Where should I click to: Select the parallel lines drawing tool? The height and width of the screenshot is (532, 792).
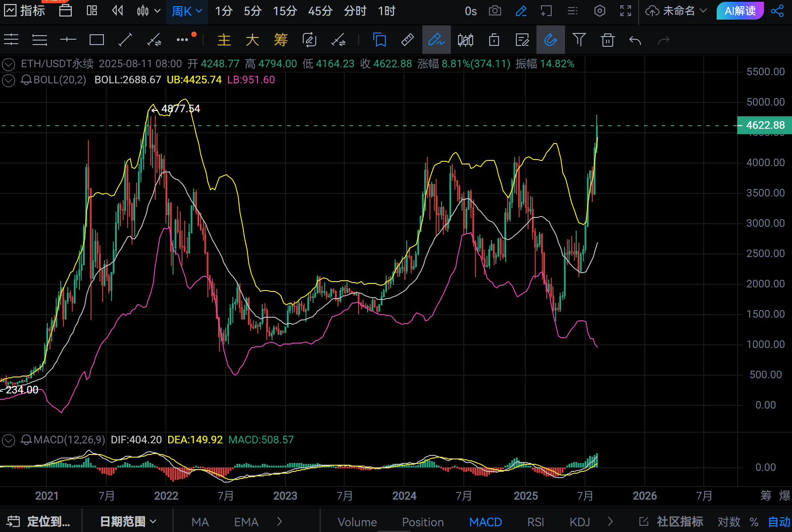[x=40, y=40]
